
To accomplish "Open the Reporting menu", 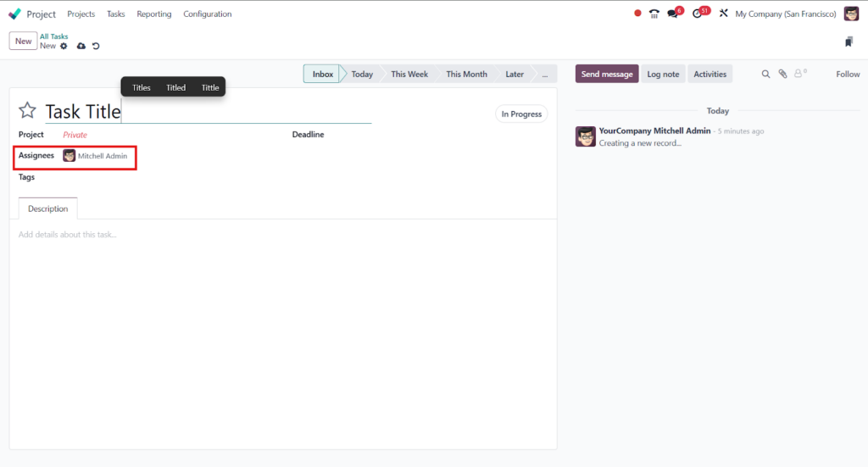I will point(154,14).
